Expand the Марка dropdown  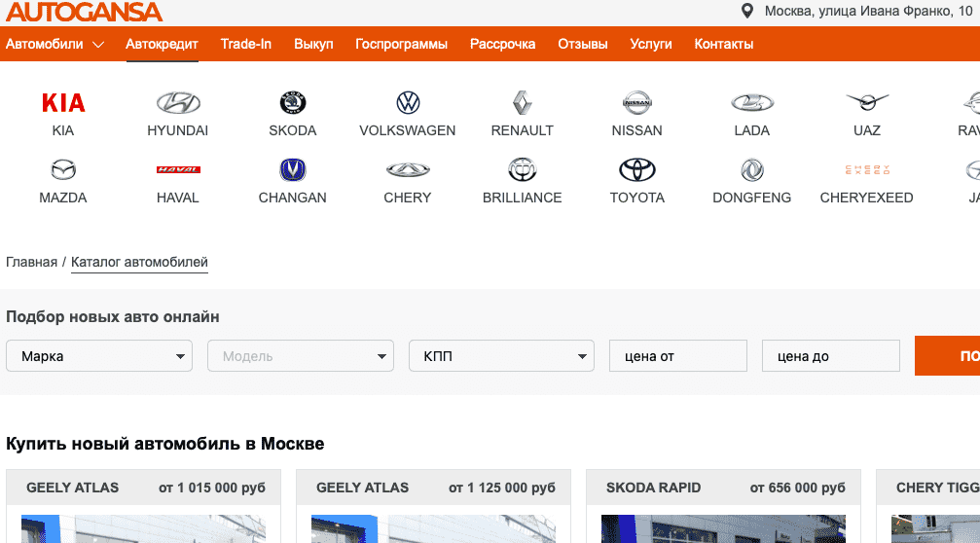click(99, 356)
